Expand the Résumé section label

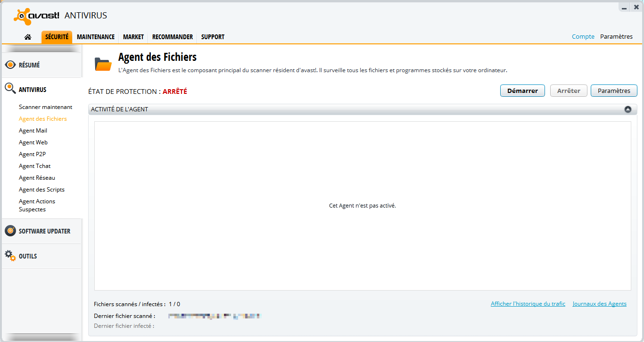point(29,65)
